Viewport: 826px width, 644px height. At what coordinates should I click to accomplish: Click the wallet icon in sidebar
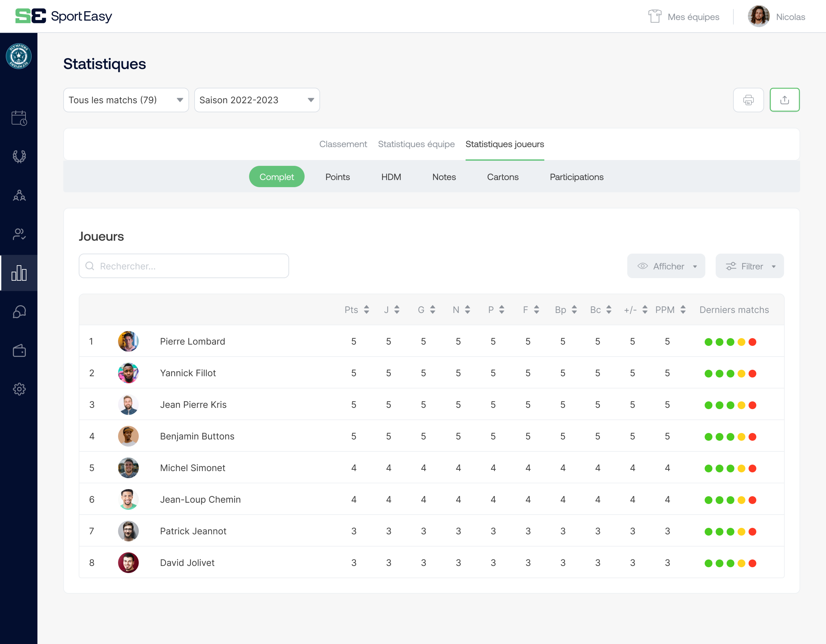click(x=19, y=351)
